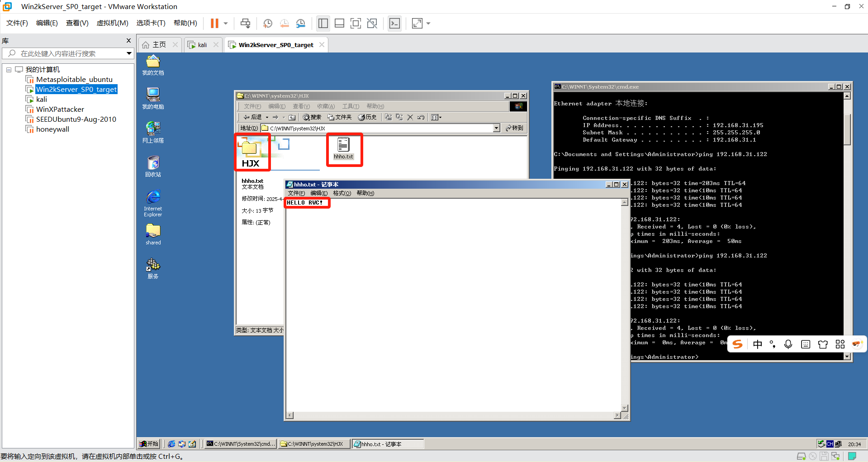The width and height of the screenshot is (868, 462).
Task: Open the library search dropdown arrow
Action: pos(129,53)
